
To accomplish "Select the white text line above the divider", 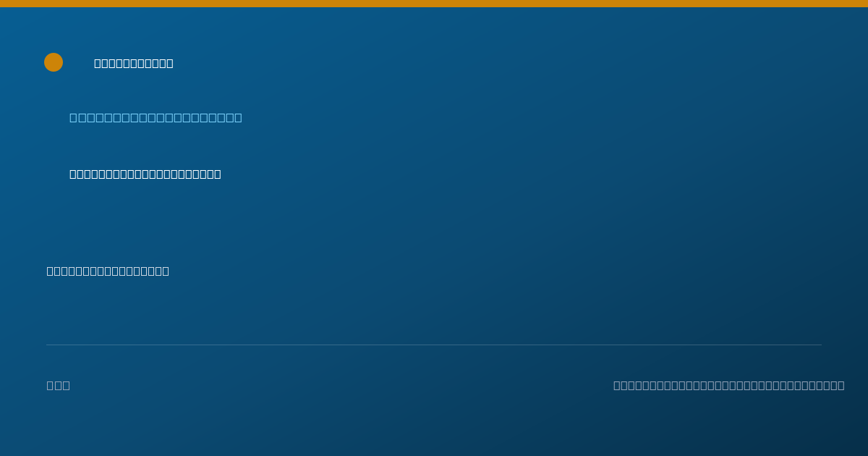I will coord(108,271).
